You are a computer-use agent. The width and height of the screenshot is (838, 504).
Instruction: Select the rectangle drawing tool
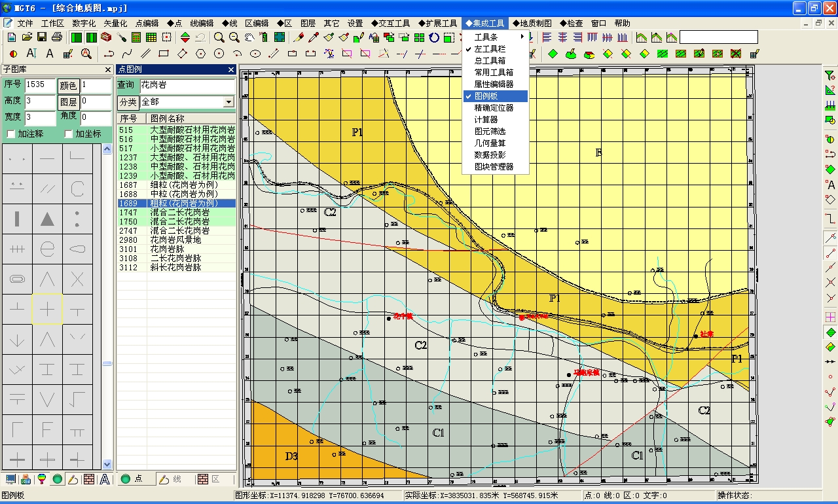pyautogui.click(x=164, y=54)
